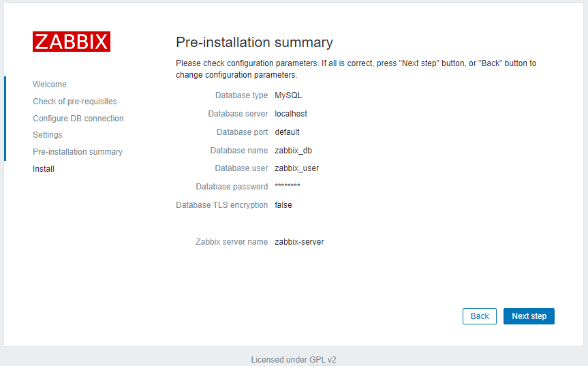The width and height of the screenshot is (588, 366).
Task: Click the default database port value
Action: pos(287,132)
